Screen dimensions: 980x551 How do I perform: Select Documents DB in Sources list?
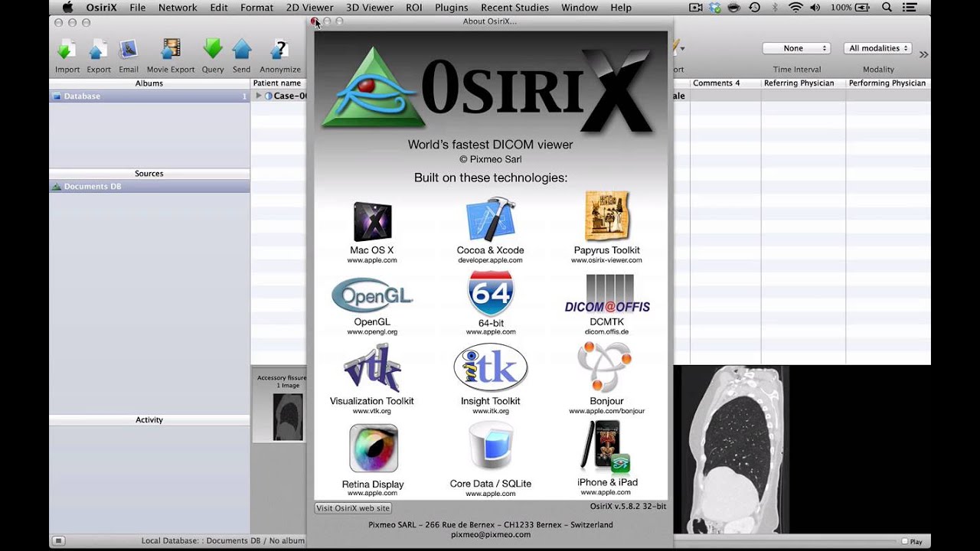149,187
